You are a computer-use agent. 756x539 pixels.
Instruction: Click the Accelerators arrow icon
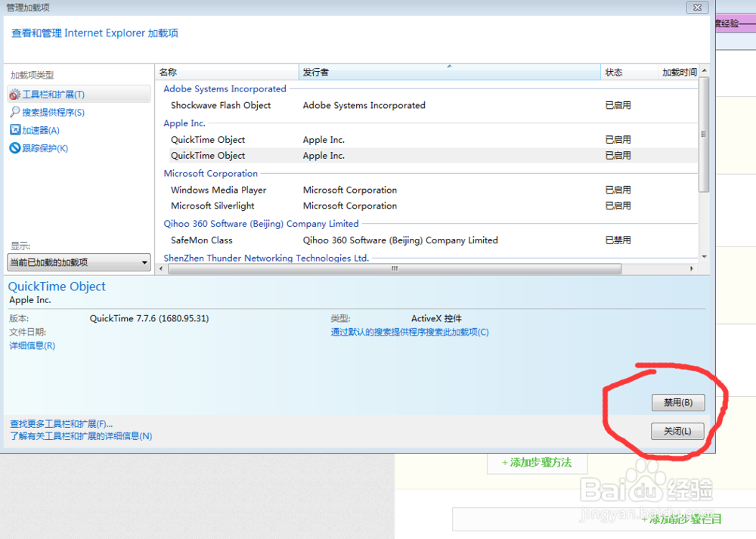[15, 130]
